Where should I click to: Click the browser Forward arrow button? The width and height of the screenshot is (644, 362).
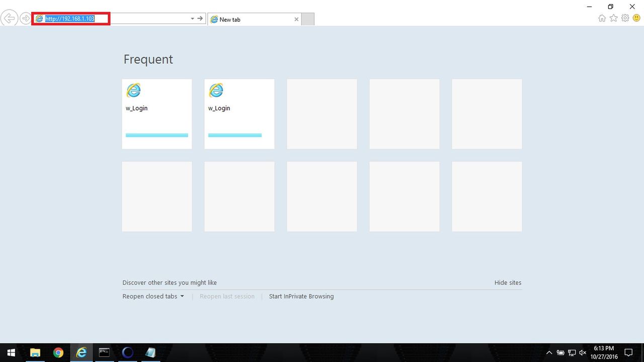coord(25,19)
